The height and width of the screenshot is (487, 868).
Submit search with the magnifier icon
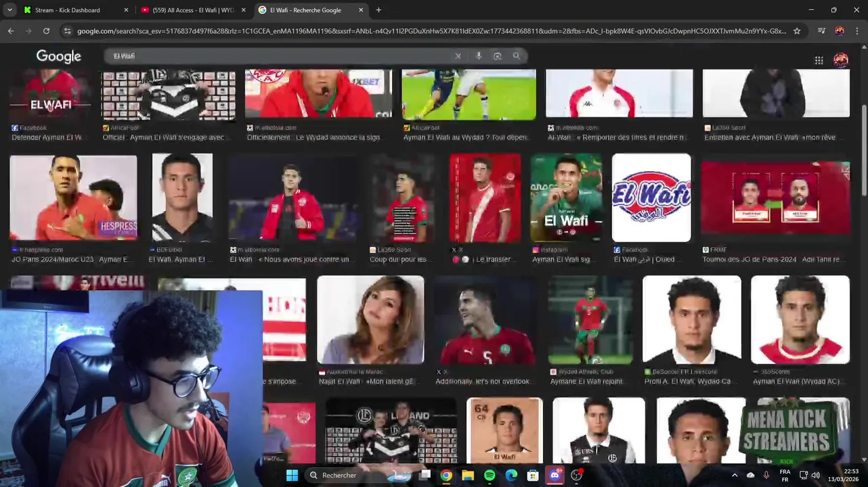pyautogui.click(x=517, y=56)
